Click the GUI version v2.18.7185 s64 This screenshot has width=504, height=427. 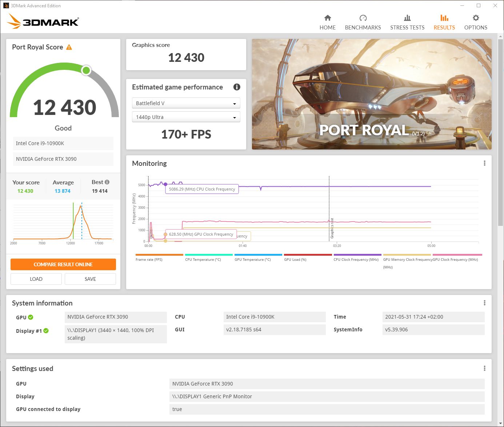pyautogui.click(x=275, y=330)
